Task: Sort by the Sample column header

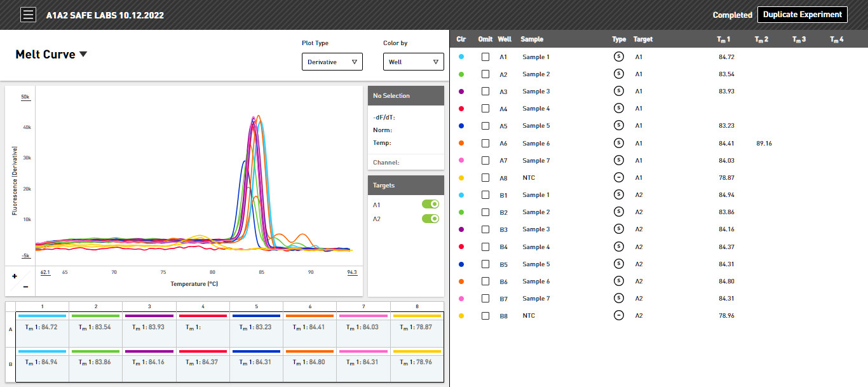Action: (x=532, y=39)
